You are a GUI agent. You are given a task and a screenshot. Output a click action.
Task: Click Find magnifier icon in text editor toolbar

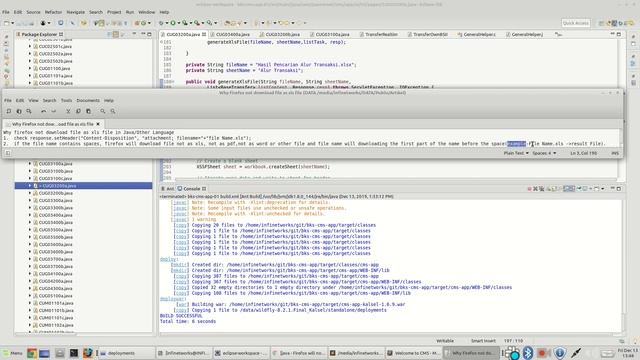click(103, 111)
